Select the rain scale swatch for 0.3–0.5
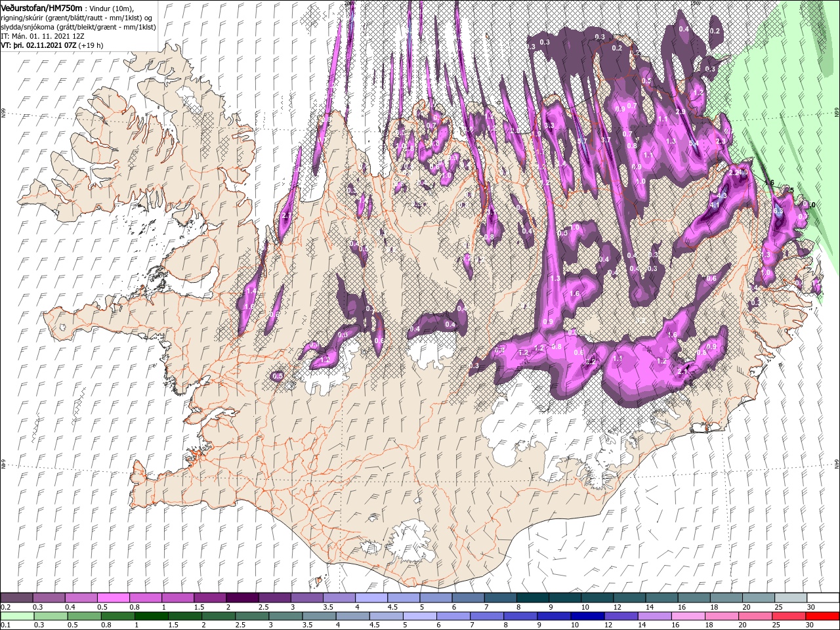 (x=51, y=616)
